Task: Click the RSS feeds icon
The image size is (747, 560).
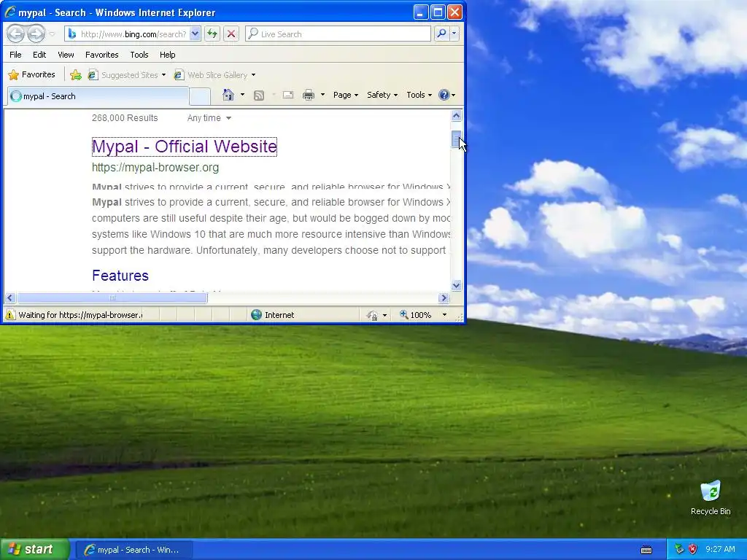Action: 259,96
